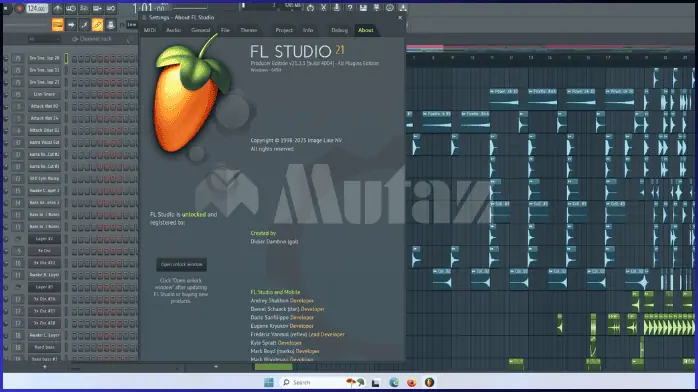Click the round record button in transport

[19, 8]
